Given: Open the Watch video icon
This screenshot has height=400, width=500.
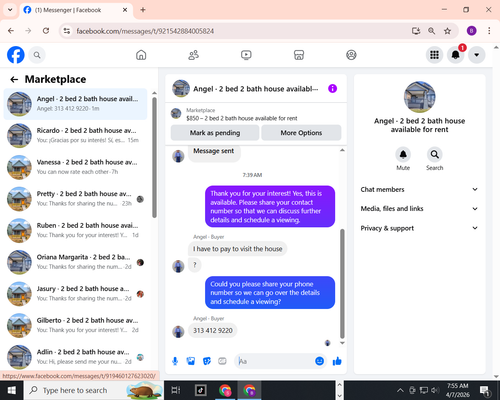Looking at the screenshot, I should pyautogui.click(x=246, y=55).
